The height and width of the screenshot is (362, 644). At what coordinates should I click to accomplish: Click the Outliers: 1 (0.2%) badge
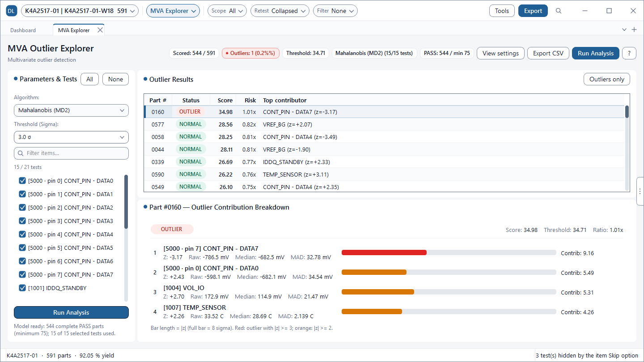click(251, 53)
